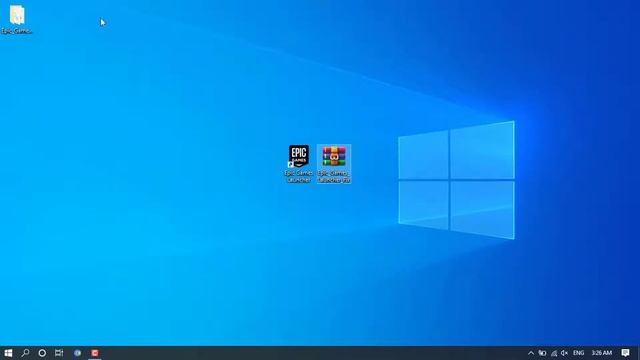The height and width of the screenshot is (360, 640).
Task: Open the Windows Start menu
Action: point(8,353)
